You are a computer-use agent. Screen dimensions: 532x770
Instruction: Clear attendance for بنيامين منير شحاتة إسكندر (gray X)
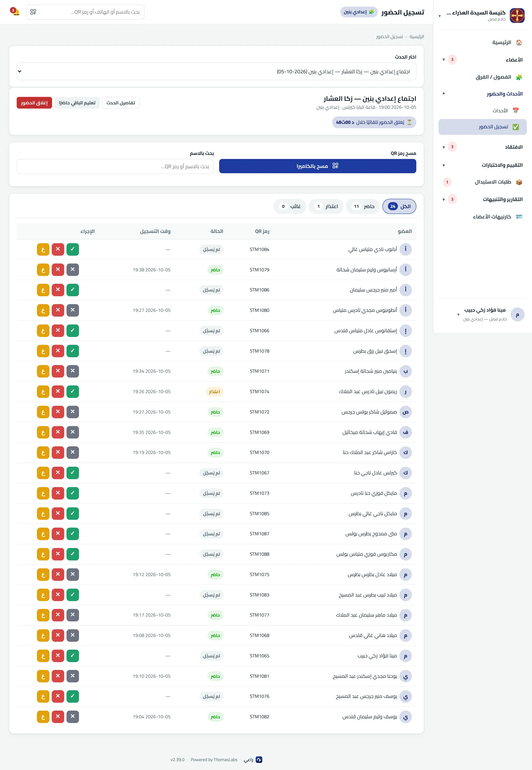73,371
